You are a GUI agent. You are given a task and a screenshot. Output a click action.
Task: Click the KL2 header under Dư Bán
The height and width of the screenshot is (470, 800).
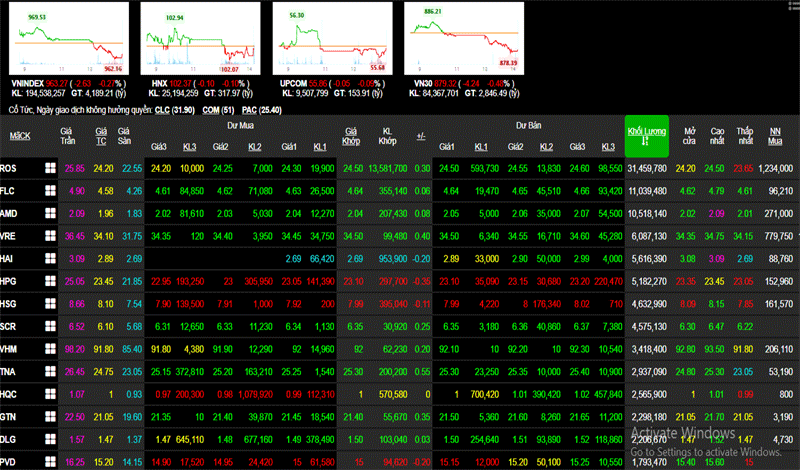pyautogui.click(x=546, y=147)
